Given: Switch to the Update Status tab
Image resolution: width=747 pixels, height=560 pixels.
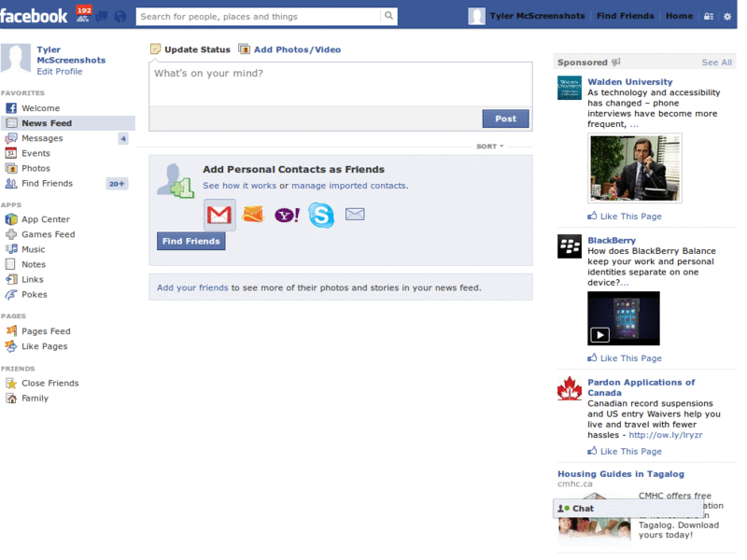Looking at the screenshot, I should (190, 49).
